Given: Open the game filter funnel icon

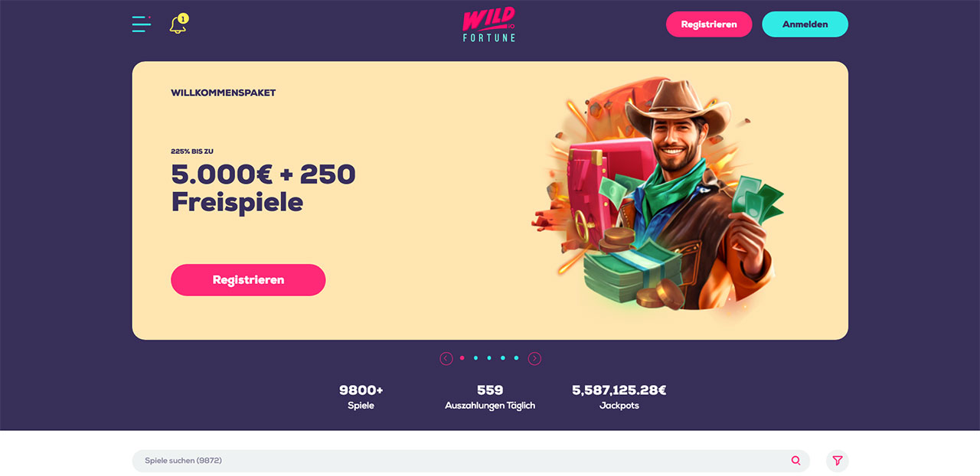Looking at the screenshot, I should pos(838,461).
